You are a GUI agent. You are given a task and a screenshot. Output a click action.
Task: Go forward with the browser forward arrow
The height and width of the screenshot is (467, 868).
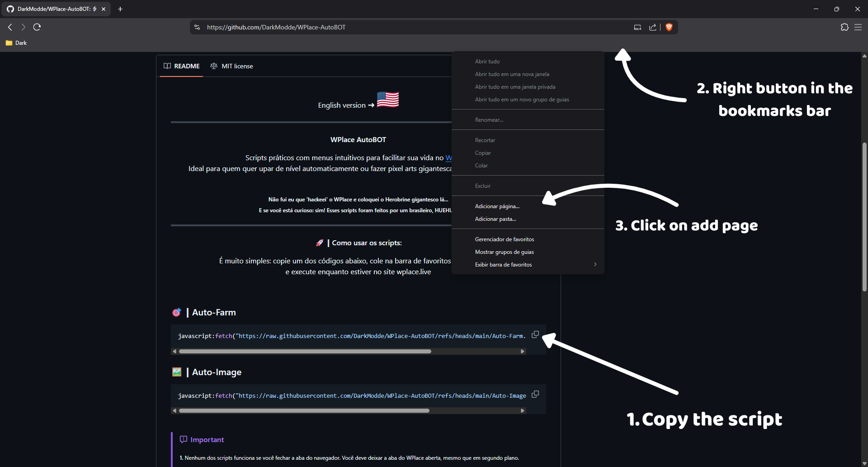(x=23, y=27)
